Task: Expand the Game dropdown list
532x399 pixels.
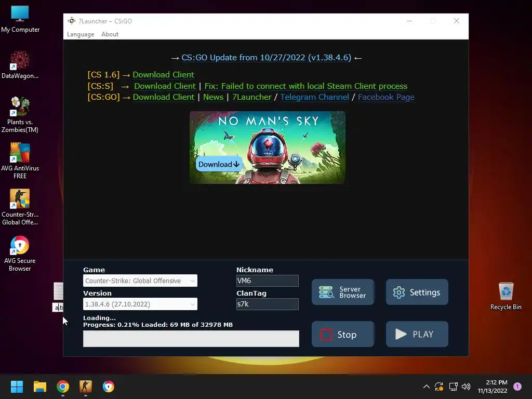Action: click(x=140, y=281)
